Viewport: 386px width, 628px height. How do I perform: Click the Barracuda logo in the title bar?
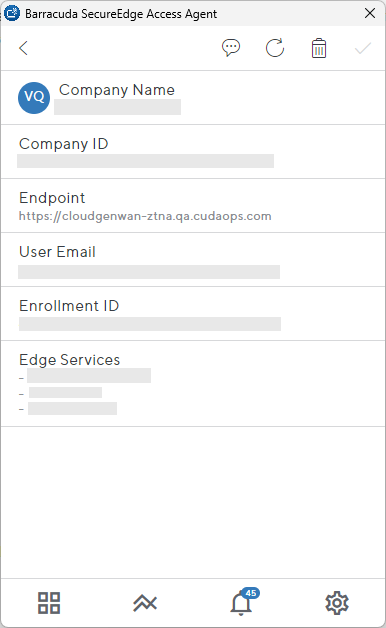click(x=12, y=13)
